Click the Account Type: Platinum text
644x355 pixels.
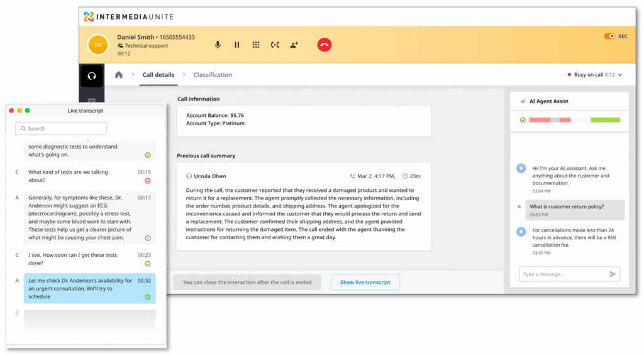click(215, 123)
